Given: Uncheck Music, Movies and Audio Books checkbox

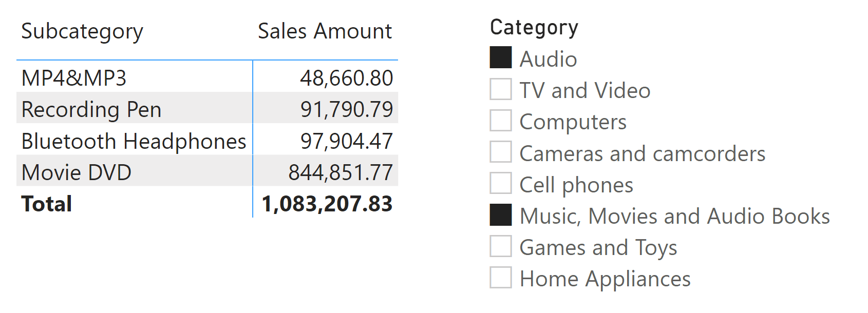Looking at the screenshot, I should coord(501,214).
